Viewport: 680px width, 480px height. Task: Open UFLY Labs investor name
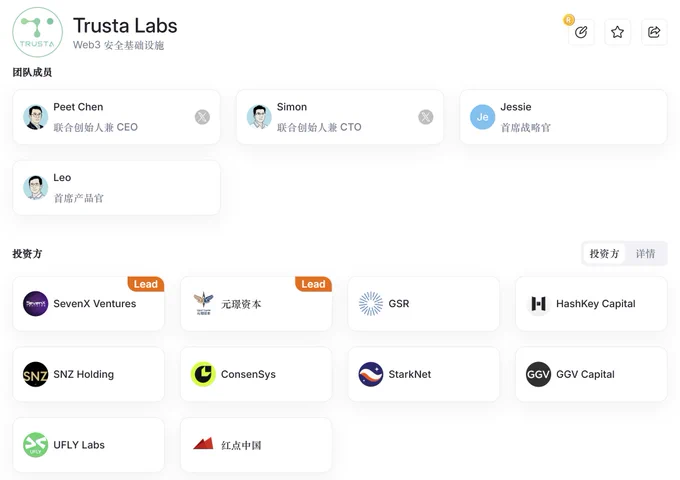(79, 445)
